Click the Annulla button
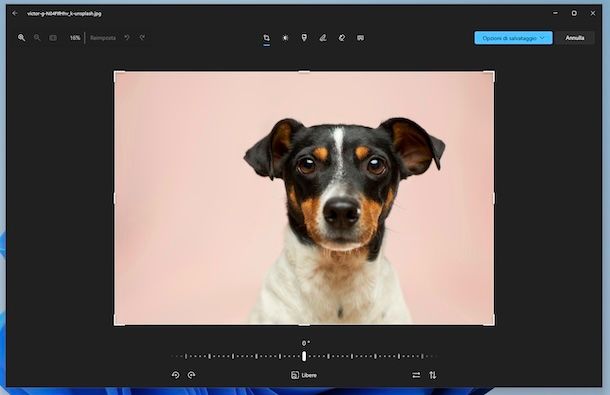610x395 pixels. coord(575,38)
